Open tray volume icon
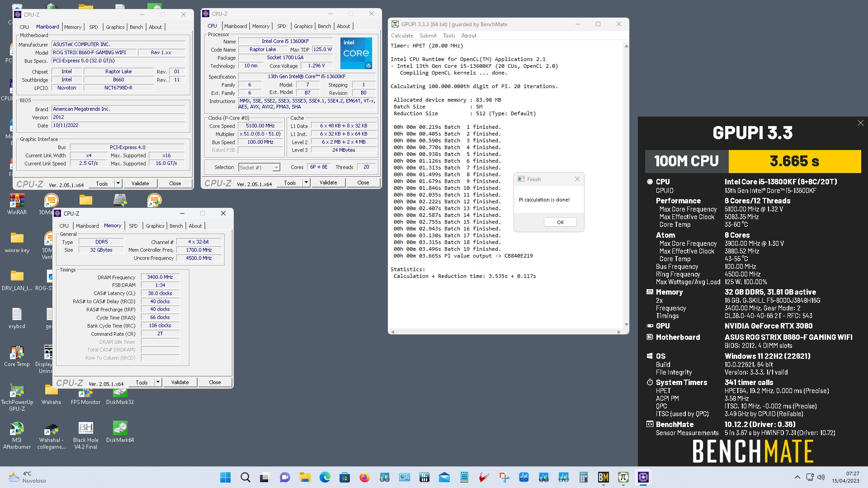The height and width of the screenshot is (488, 868). 821,477
